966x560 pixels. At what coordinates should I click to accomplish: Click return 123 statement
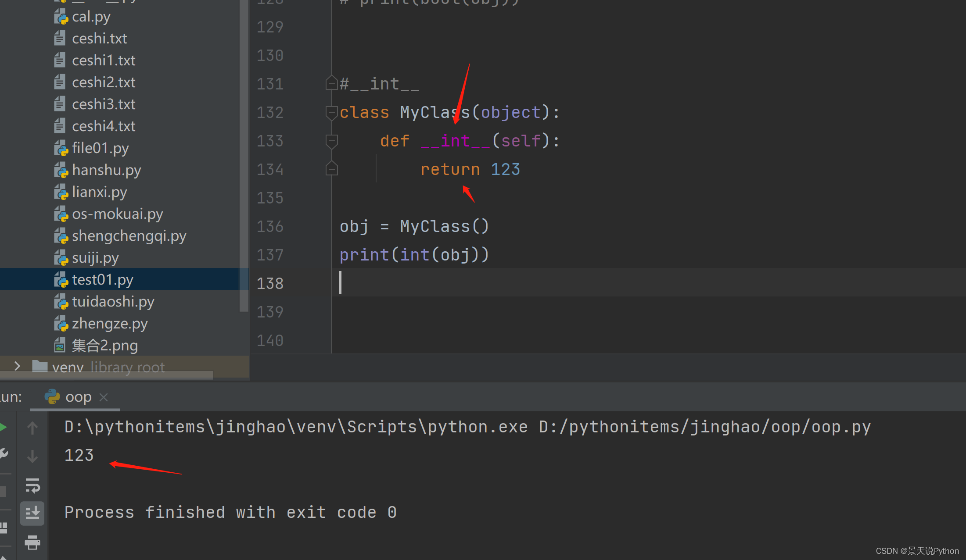[470, 169]
